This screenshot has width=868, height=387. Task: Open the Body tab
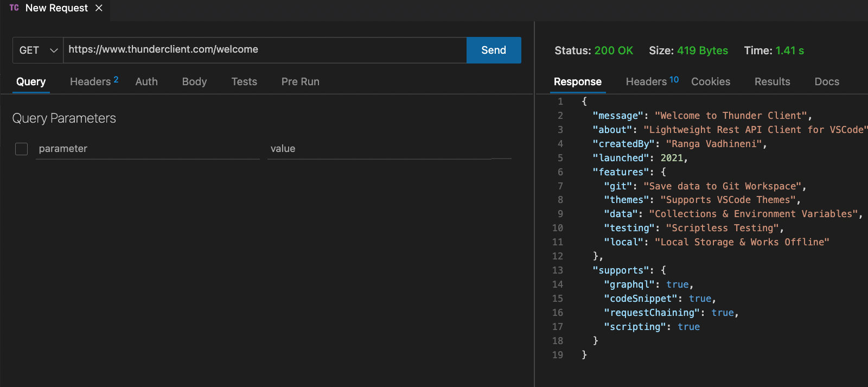194,81
